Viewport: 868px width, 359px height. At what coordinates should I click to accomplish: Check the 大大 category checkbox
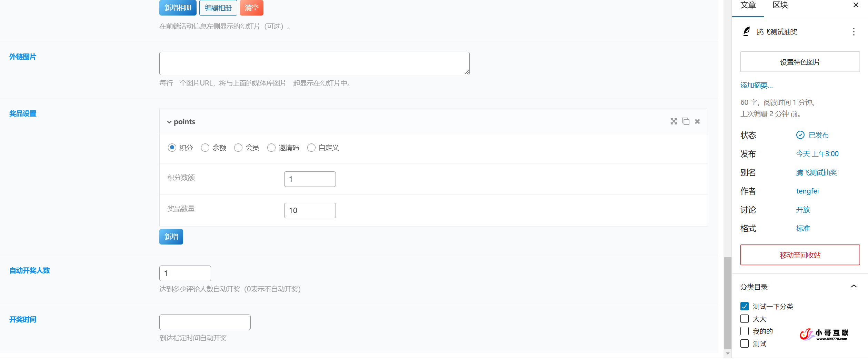pos(745,319)
